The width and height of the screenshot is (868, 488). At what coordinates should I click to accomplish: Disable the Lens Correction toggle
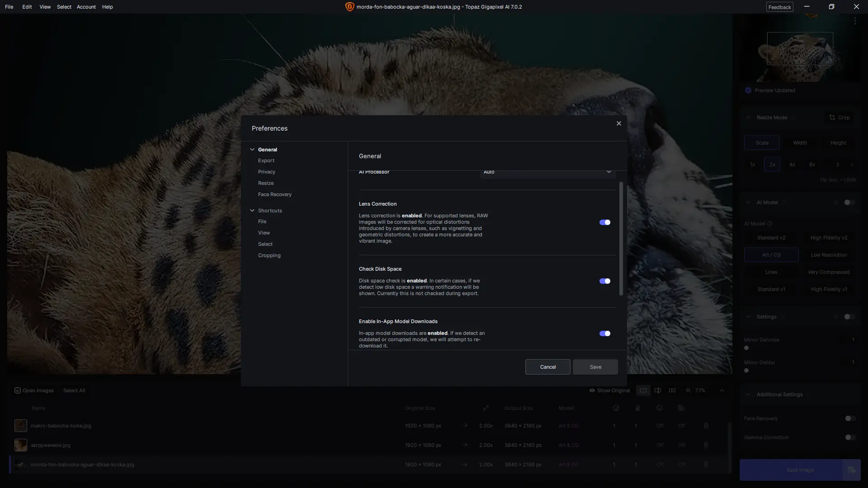604,222
